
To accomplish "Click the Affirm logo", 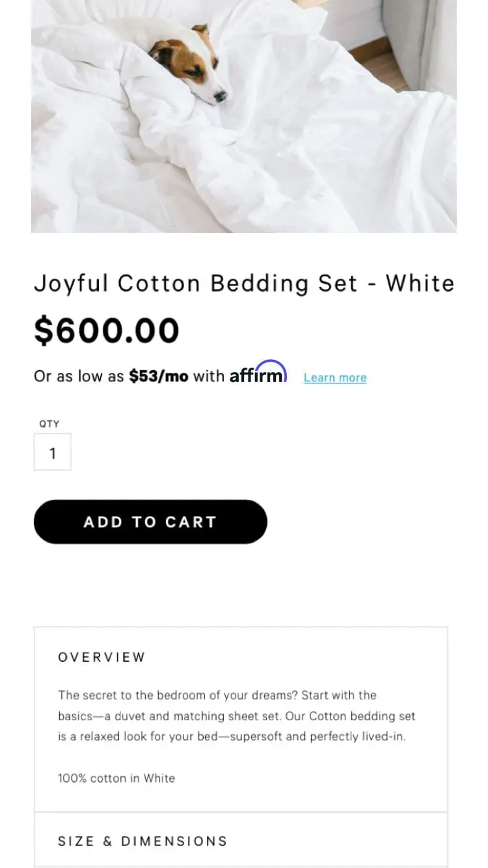I will pos(258,373).
